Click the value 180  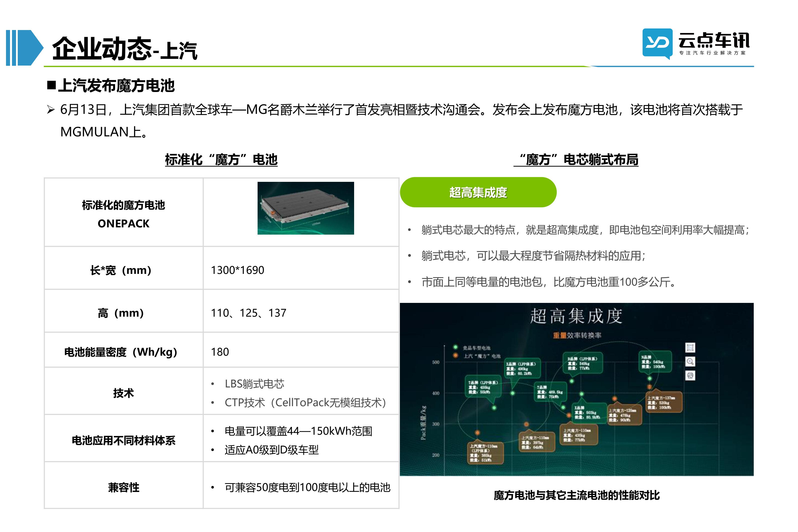tap(220, 352)
